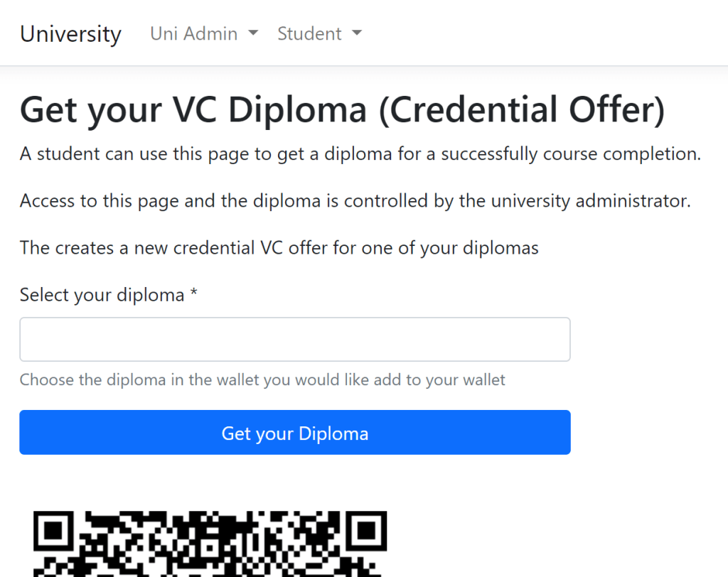Click the "Select your diploma" field label
Viewport: 728px width, 577px height.
[x=102, y=295]
